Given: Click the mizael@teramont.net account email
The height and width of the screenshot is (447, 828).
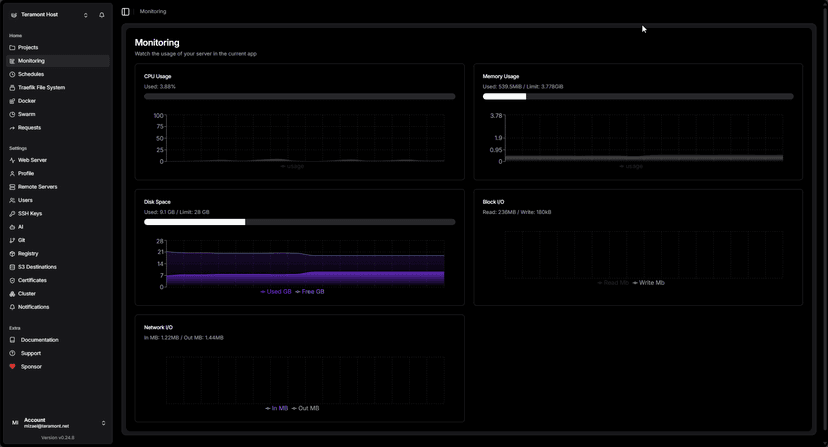Looking at the screenshot, I should pyautogui.click(x=46, y=426).
